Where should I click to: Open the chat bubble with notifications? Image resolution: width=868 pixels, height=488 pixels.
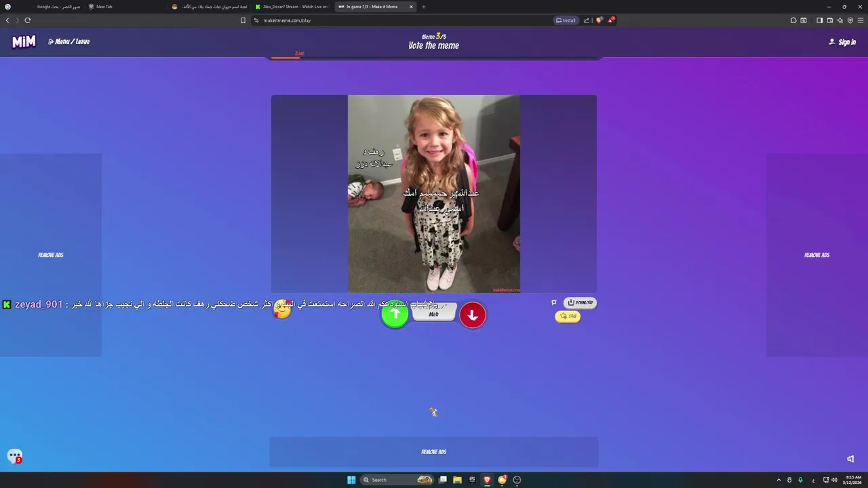[15, 456]
